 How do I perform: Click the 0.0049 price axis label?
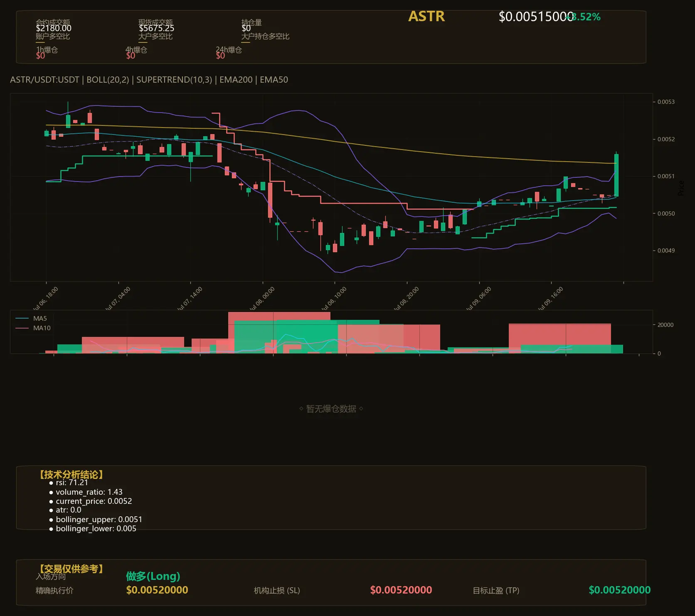[x=666, y=250]
